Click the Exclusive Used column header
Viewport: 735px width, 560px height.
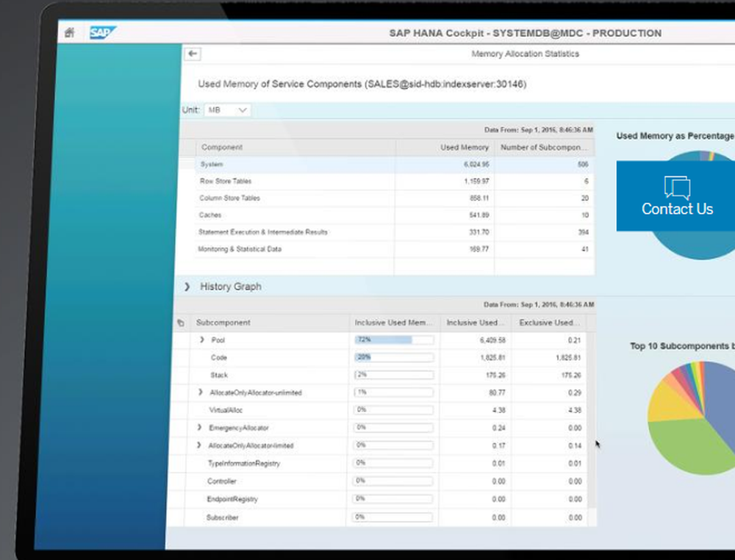pos(549,323)
